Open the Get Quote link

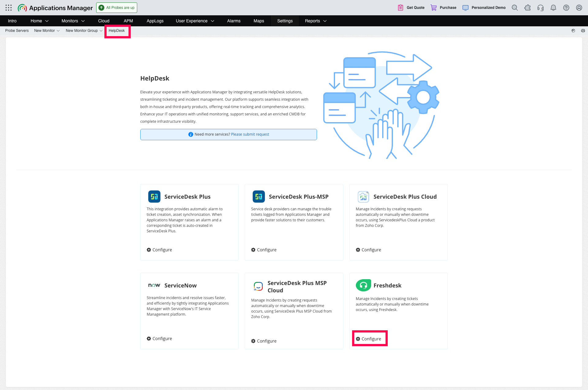411,8
